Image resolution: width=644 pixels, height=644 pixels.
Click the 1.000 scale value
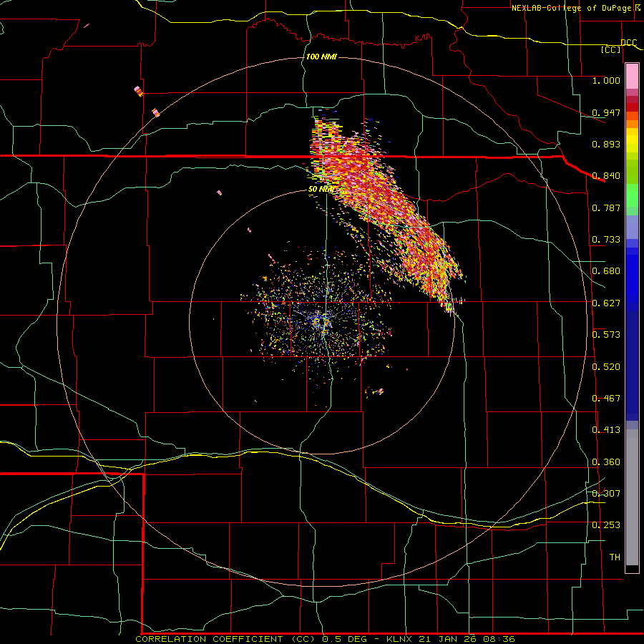(x=606, y=80)
